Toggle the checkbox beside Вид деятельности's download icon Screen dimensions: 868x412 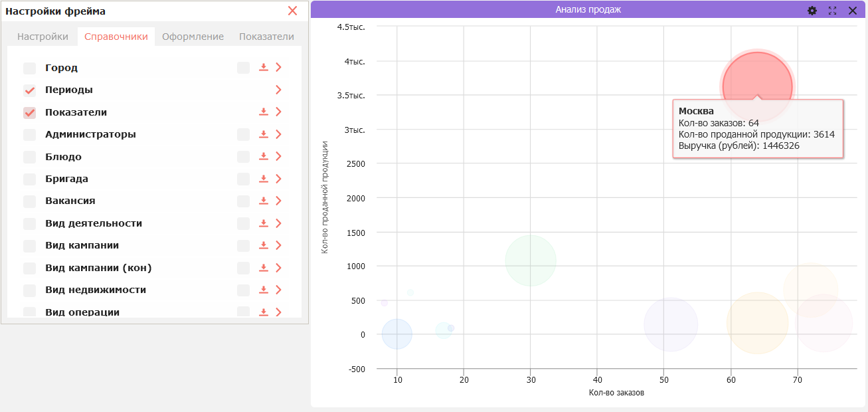click(x=244, y=223)
